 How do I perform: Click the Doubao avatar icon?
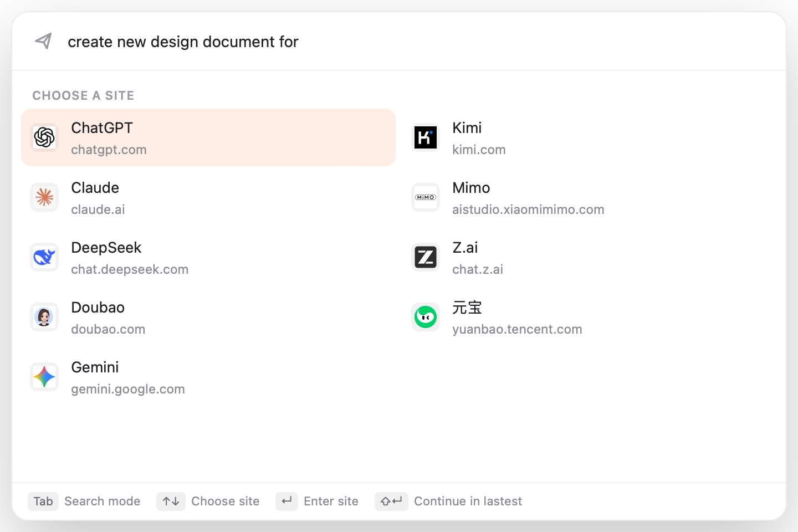[44, 317]
